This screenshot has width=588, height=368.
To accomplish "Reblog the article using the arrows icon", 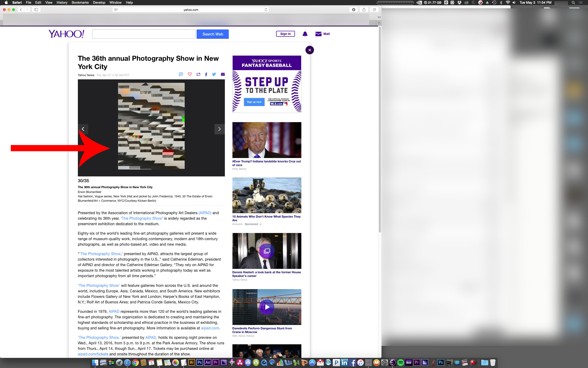I will tap(198, 74).
